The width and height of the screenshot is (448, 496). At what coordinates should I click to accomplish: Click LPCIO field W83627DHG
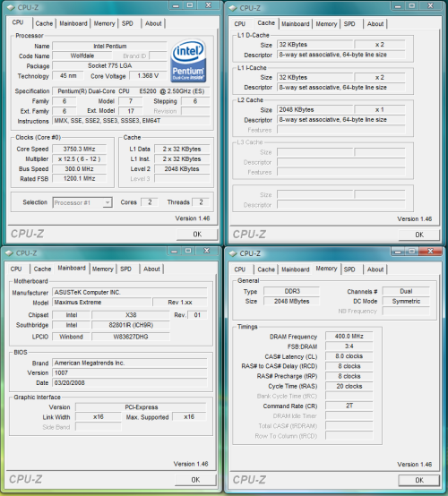click(x=131, y=337)
